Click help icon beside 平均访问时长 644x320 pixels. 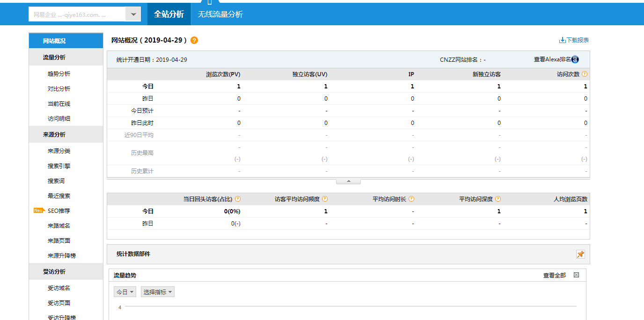pyautogui.click(x=411, y=199)
